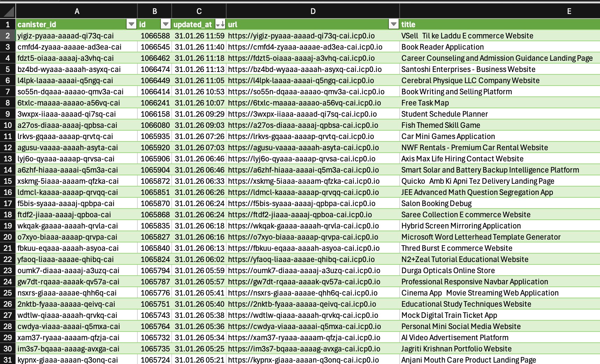Select column A header
This screenshot has height=364, width=600.
pos(77,11)
